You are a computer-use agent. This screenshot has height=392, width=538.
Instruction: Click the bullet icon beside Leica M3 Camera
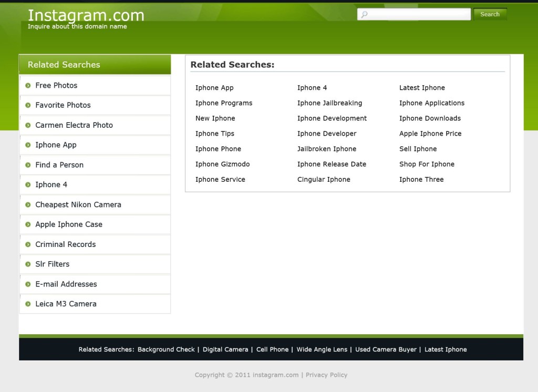[28, 304]
